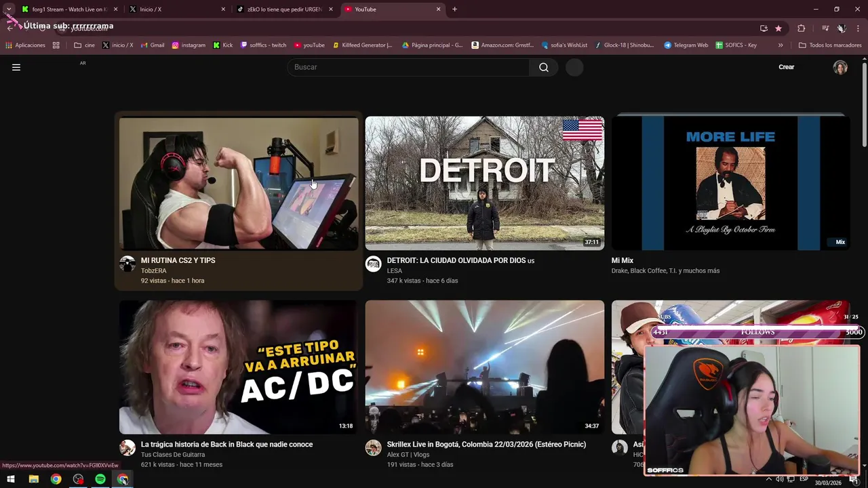Viewport: 868px width, 488px height.
Task: Open Spotify from the taskbar
Action: click(100, 479)
